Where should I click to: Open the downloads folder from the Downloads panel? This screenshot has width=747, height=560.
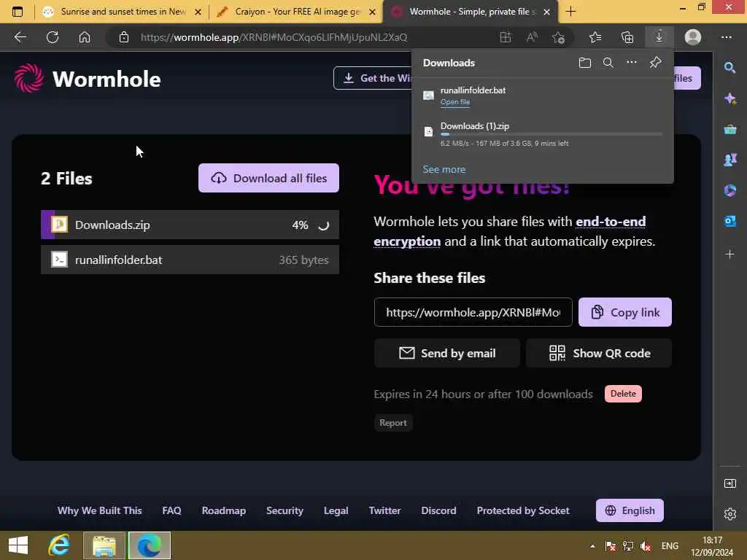[x=585, y=63]
